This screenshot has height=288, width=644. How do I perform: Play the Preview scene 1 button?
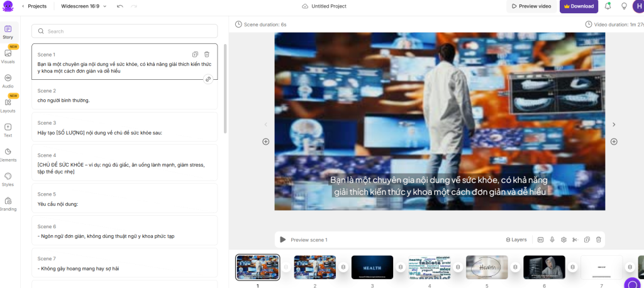(283, 240)
